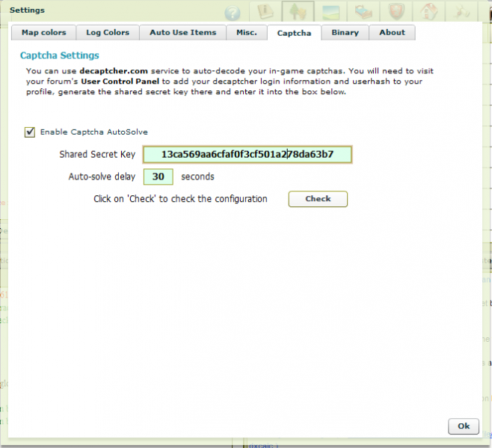The height and width of the screenshot is (448, 492).
Task: Open the shield icon in toolbar
Action: (x=396, y=12)
